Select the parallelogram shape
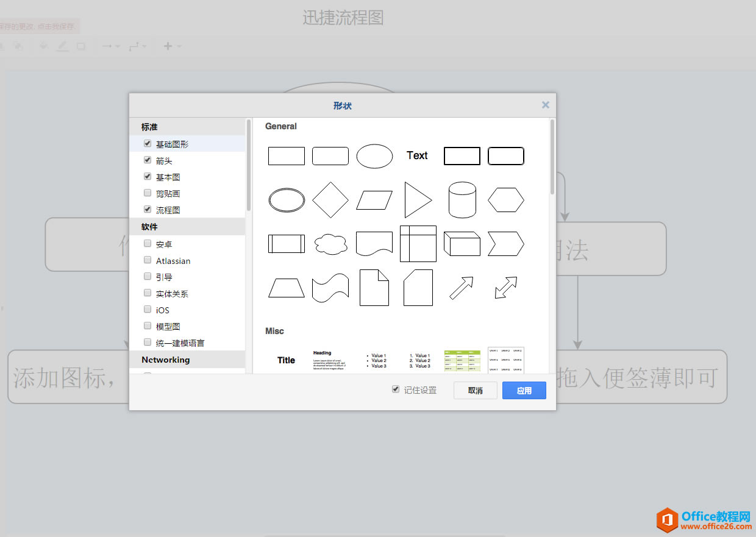The height and width of the screenshot is (537, 756). click(x=374, y=199)
